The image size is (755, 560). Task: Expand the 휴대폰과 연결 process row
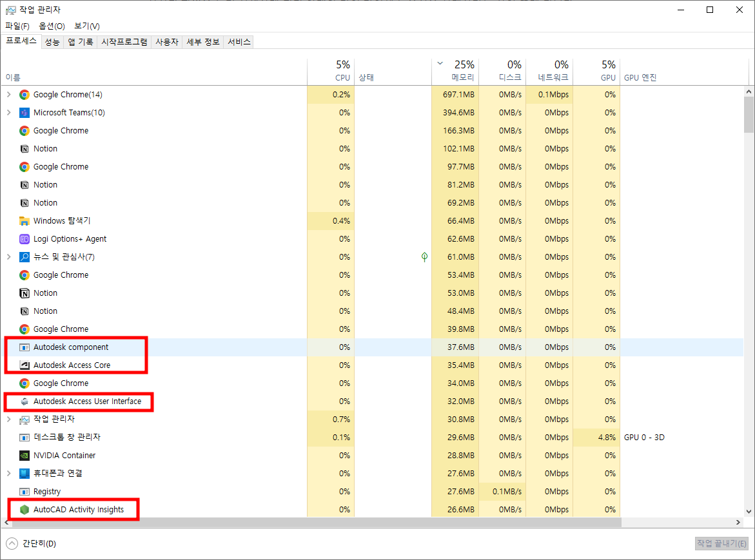coord(8,474)
